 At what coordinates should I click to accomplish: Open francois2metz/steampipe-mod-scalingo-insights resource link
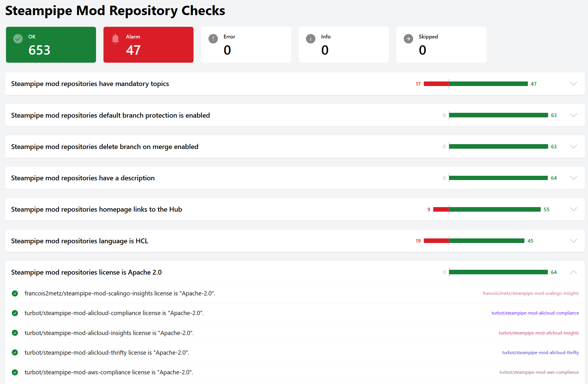coord(531,293)
